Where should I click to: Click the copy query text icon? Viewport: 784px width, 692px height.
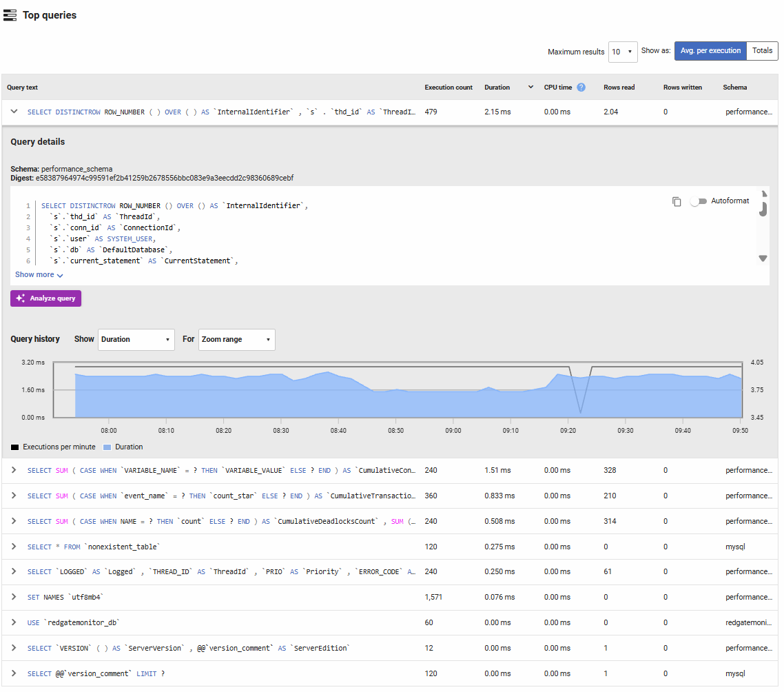(x=677, y=201)
